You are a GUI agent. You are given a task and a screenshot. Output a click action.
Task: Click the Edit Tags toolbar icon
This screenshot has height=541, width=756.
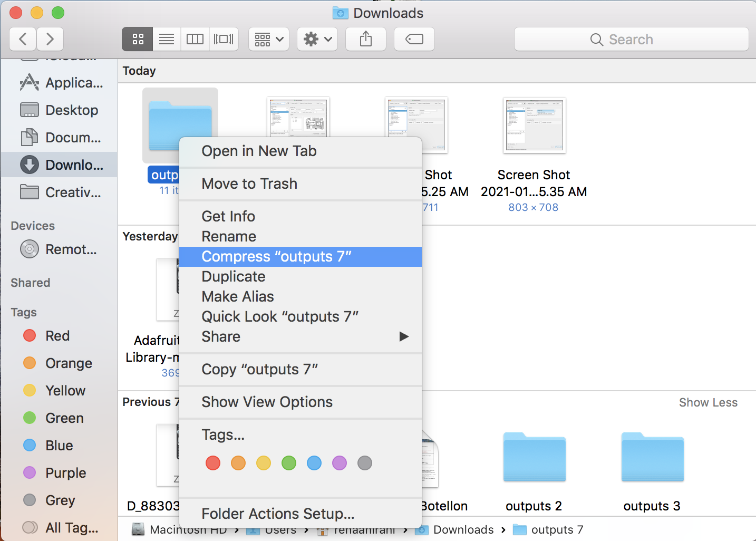(414, 39)
